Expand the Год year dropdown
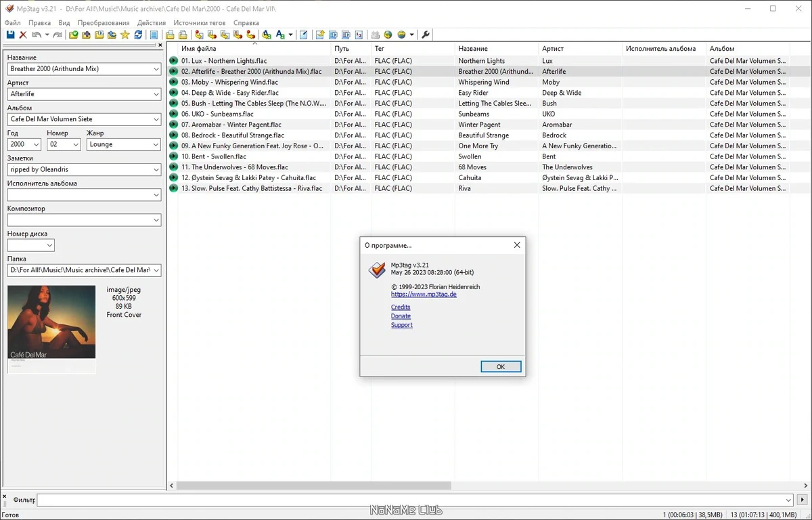Viewport: 812px width, 520px height. pos(35,144)
